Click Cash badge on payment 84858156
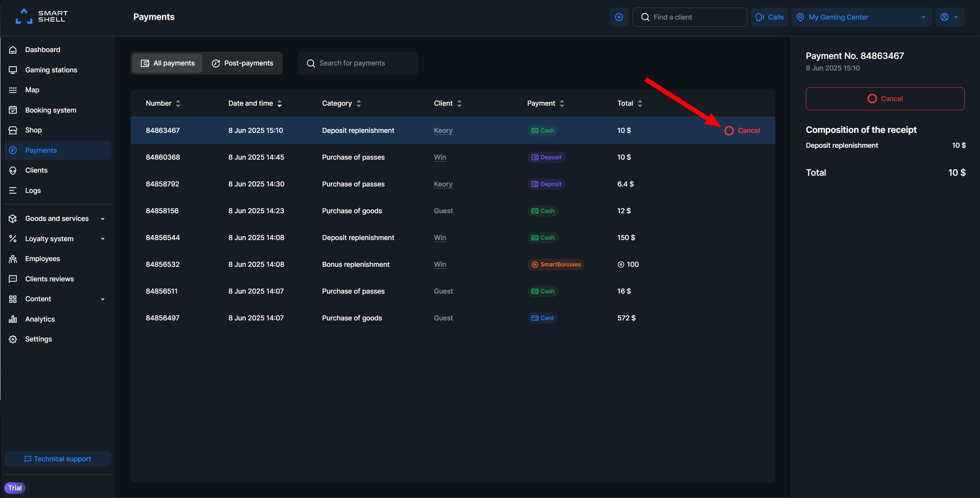Viewport: 980px width, 498px height. (x=543, y=211)
